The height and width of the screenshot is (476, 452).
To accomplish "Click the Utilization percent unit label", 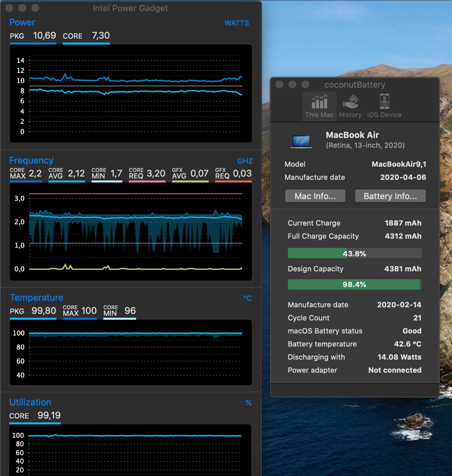I will click(249, 403).
